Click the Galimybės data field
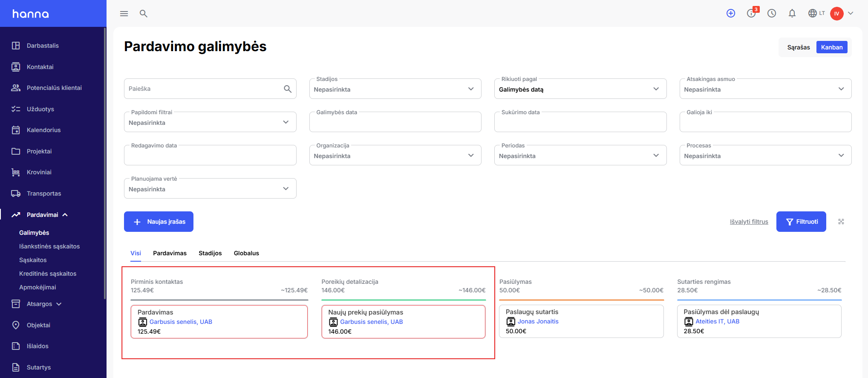 [x=395, y=122]
